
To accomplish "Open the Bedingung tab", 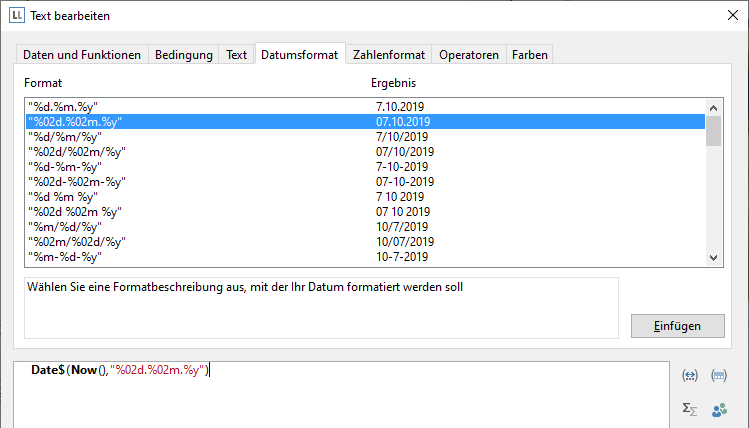I will coord(183,55).
